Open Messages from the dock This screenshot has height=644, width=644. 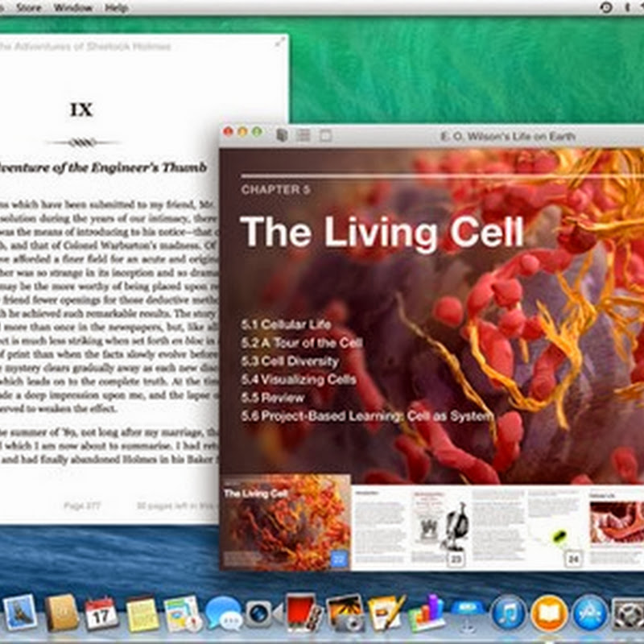click(x=223, y=614)
